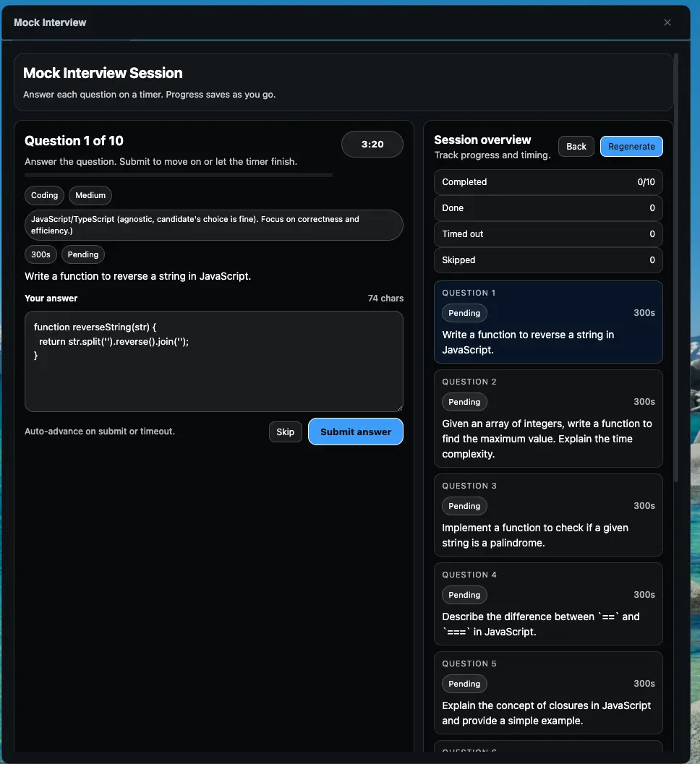Open Question 2 about maximum value
Screen dimensions: 700x764
pyautogui.click(x=547, y=419)
